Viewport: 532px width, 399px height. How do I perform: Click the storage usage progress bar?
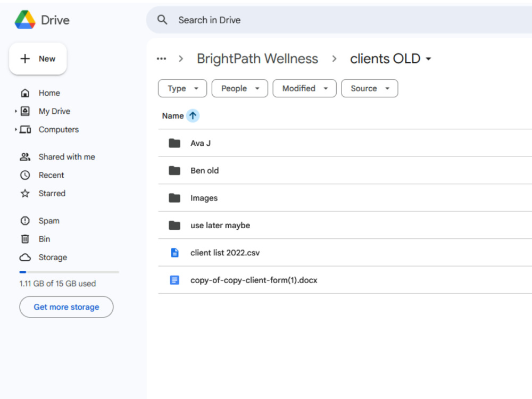coord(69,272)
